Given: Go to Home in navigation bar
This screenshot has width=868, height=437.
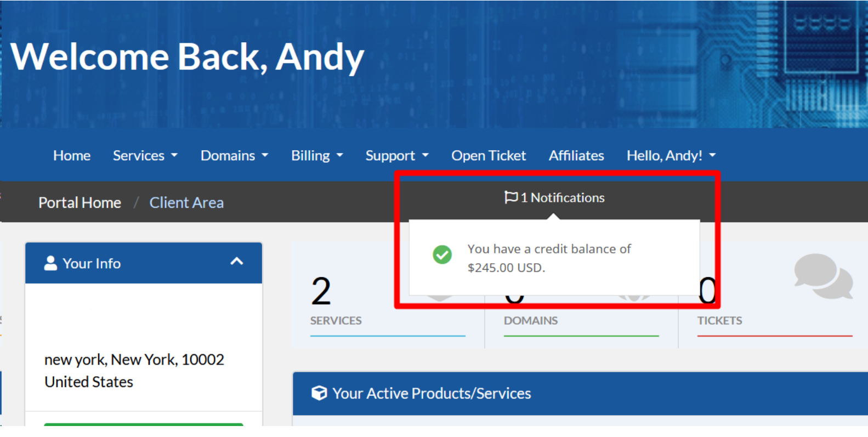Looking at the screenshot, I should (72, 156).
